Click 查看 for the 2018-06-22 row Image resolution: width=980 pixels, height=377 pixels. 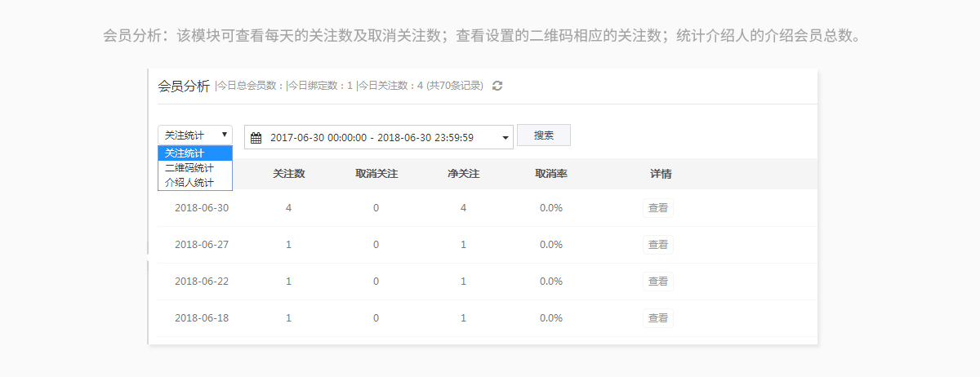[x=658, y=282]
